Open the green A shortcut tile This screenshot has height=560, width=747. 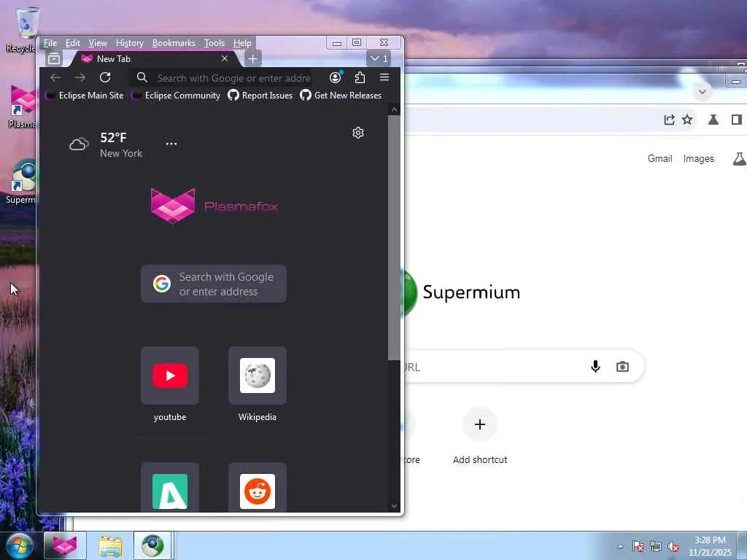click(x=170, y=489)
